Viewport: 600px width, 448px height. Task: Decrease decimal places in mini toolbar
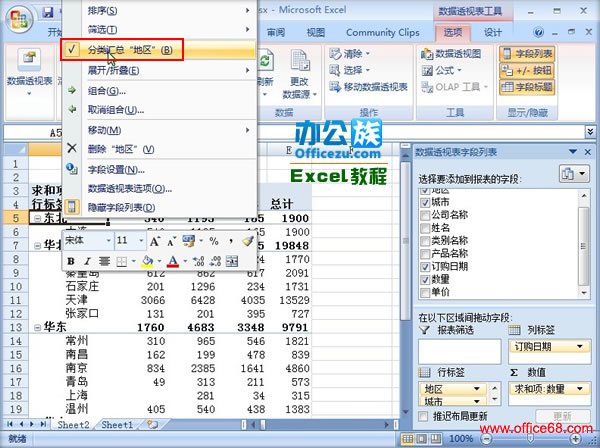(x=215, y=261)
